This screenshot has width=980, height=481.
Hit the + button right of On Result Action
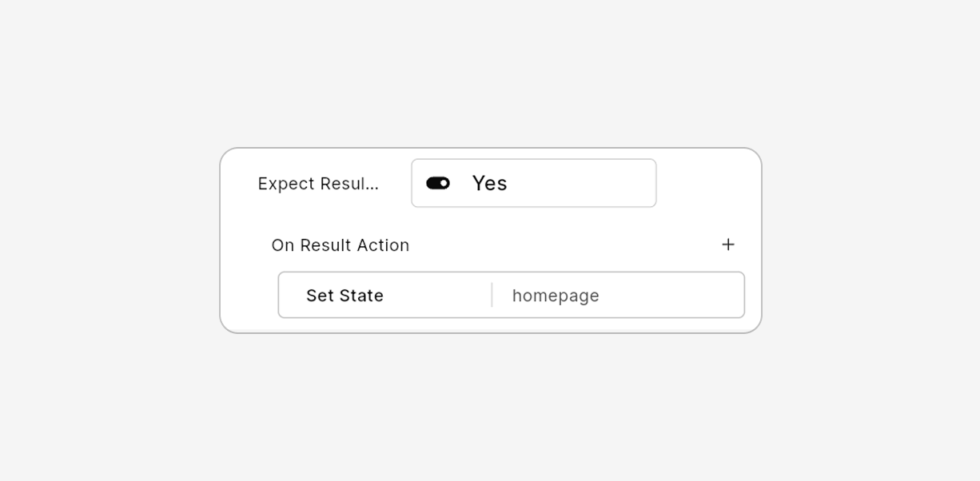click(x=727, y=244)
